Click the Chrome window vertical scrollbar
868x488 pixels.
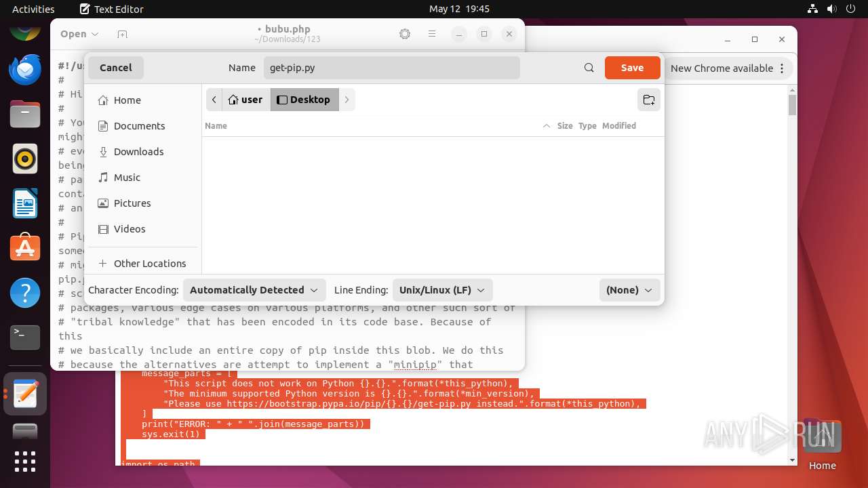[793, 105]
